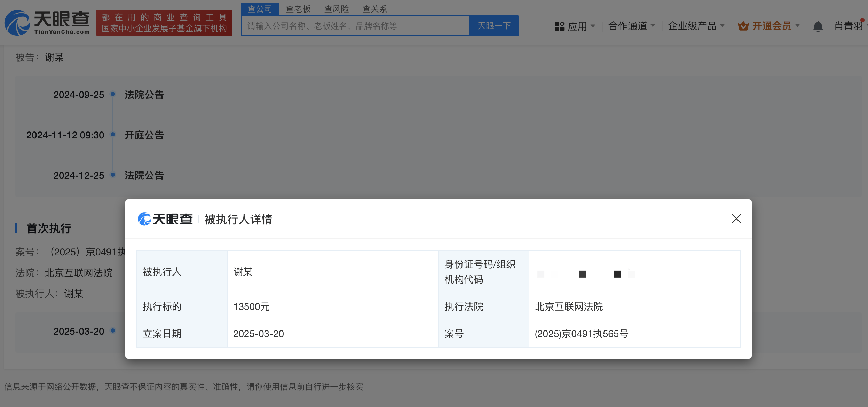Click the 2024-11-12 09:30 timestamp
This screenshot has width=868, height=407.
coord(65,135)
